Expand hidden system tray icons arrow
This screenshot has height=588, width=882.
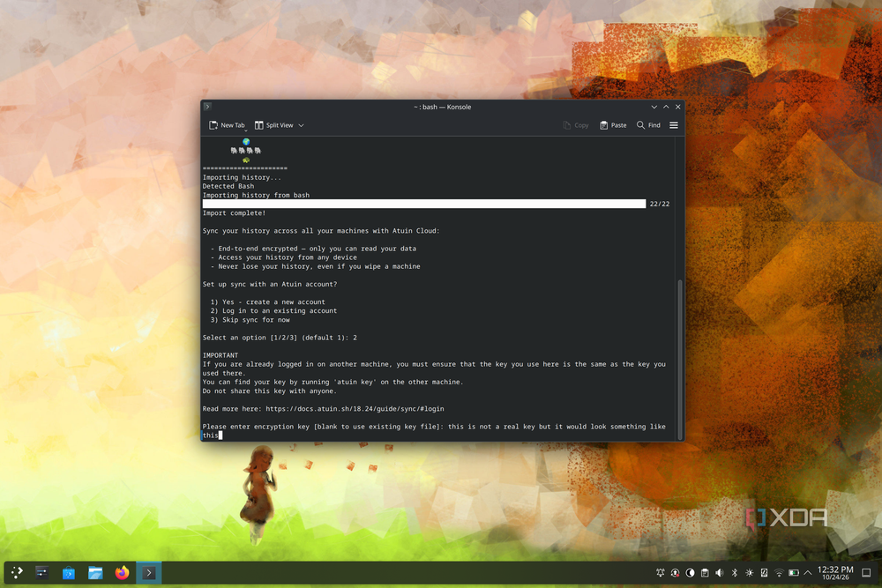(808, 573)
